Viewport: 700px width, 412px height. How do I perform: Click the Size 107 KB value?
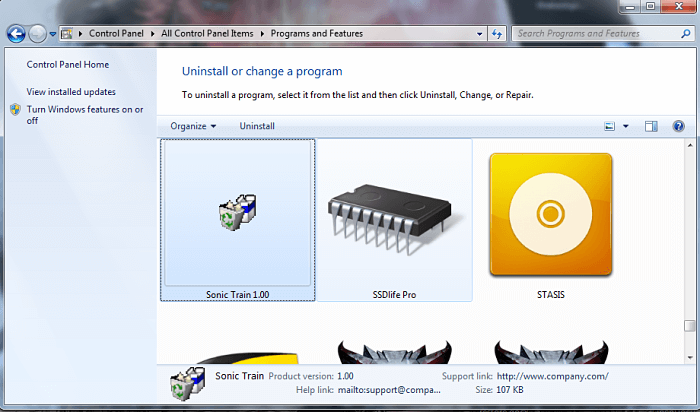[510, 390]
